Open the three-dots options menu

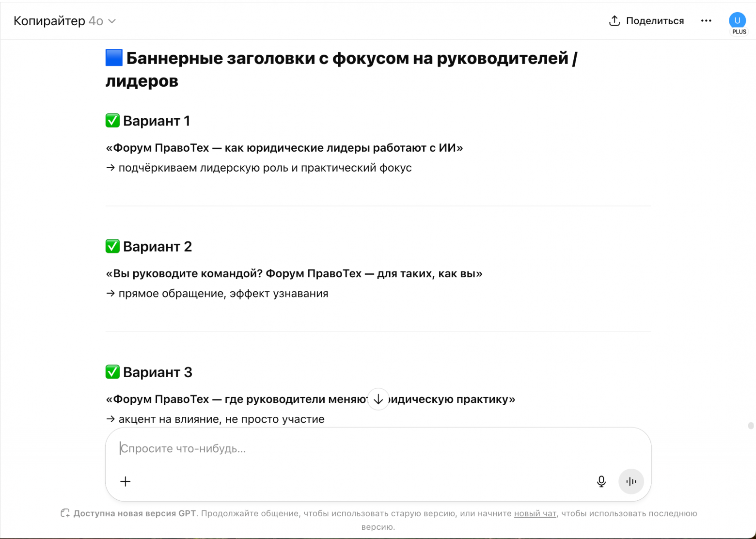click(x=706, y=21)
